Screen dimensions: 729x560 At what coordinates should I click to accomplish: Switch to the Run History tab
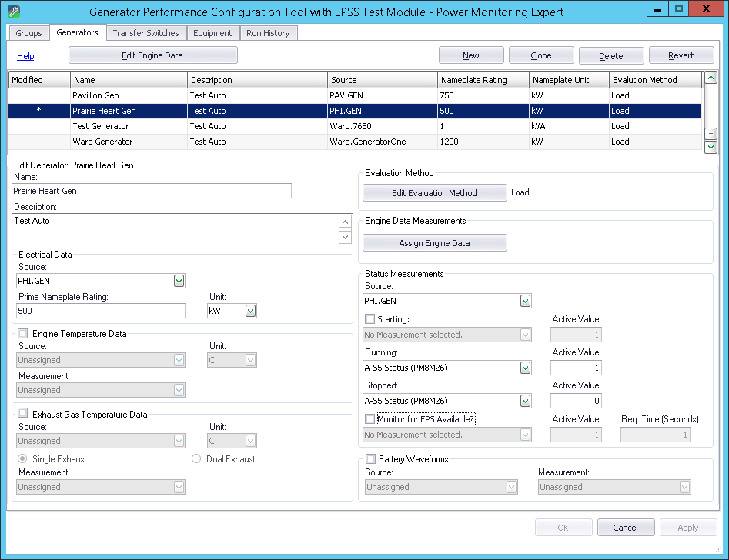pos(268,33)
